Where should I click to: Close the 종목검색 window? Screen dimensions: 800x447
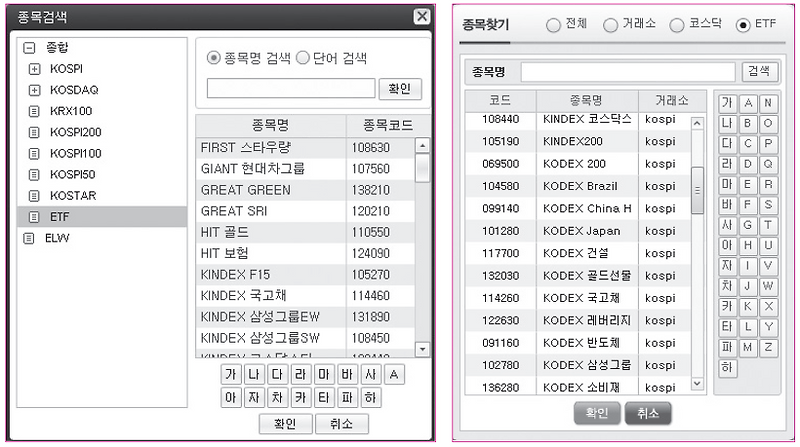coord(422,16)
